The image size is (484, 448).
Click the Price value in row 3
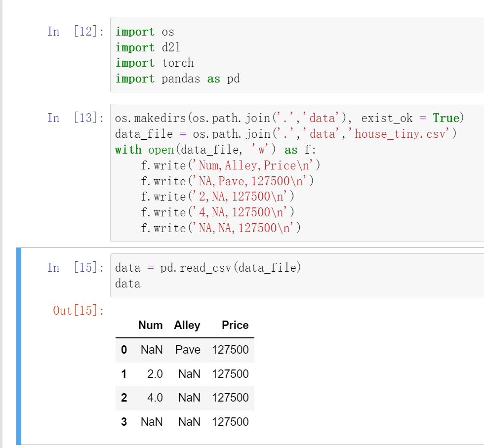pos(230,422)
